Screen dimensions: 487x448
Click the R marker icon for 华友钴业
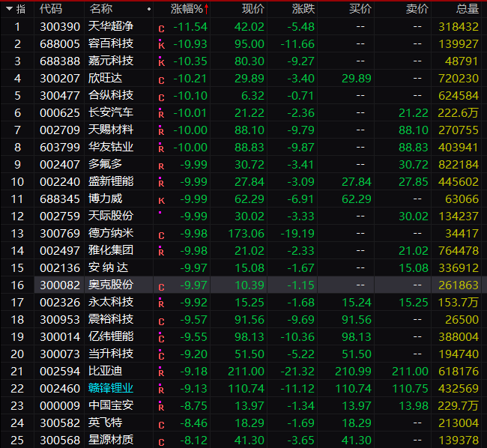coord(161,148)
